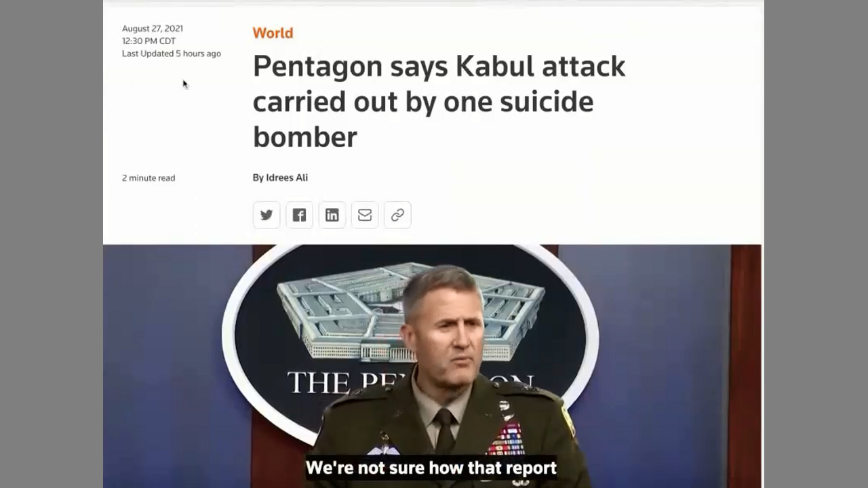Click the Pentagon briefing video
The image size is (868, 488).
coord(432,366)
